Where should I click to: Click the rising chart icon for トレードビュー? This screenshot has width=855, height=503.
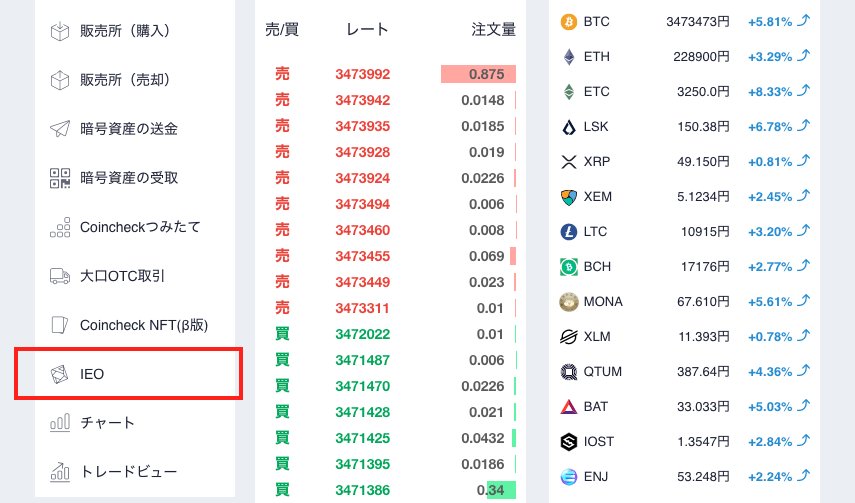pyautogui.click(x=60, y=471)
